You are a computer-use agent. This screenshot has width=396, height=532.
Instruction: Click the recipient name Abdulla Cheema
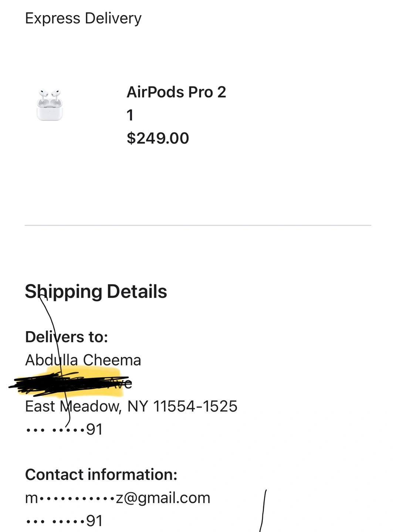click(83, 360)
